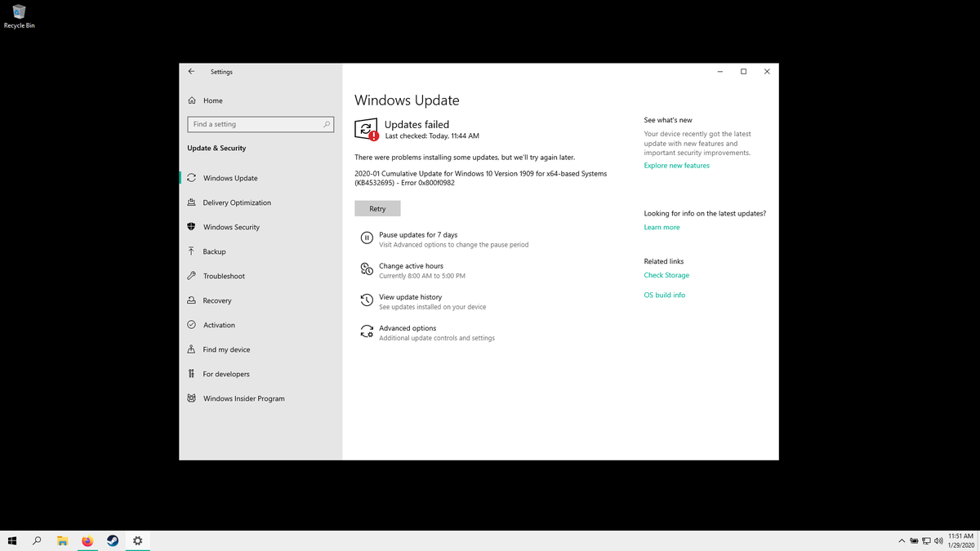Click the Advanced options gear-sync icon
980x551 pixels.
(x=367, y=331)
